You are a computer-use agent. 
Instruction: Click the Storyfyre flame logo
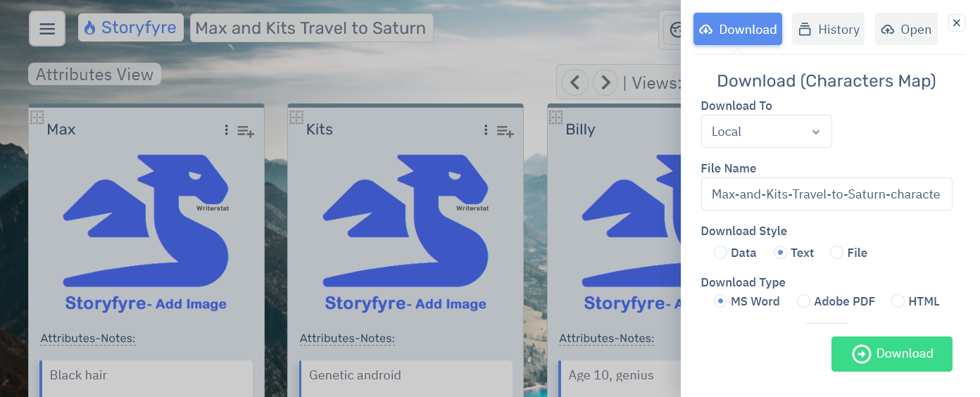pos(89,28)
